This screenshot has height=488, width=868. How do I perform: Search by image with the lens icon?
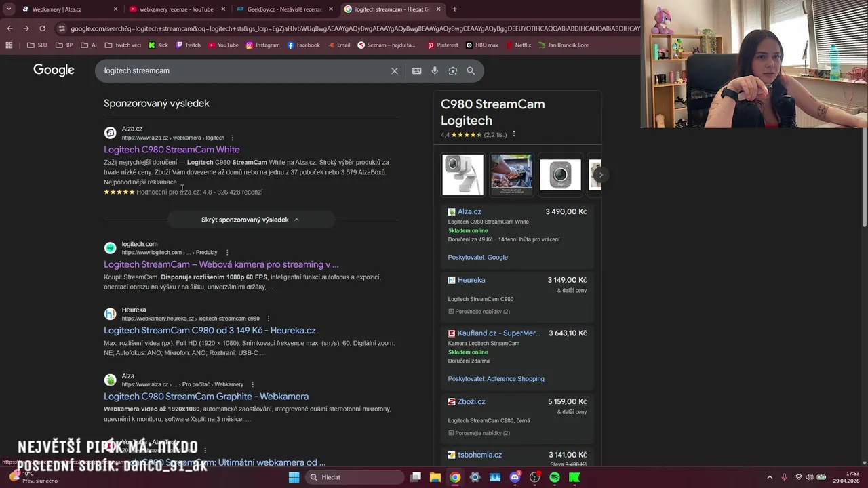[452, 70]
